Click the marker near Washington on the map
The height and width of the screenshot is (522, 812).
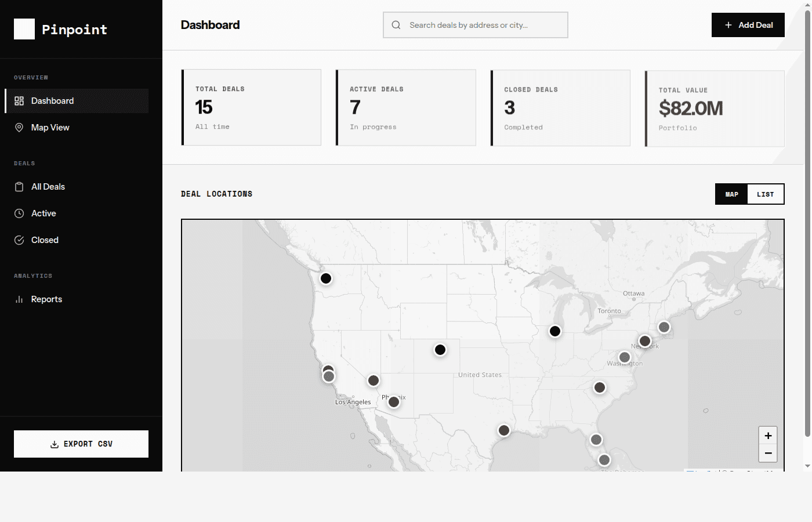point(624,357)
